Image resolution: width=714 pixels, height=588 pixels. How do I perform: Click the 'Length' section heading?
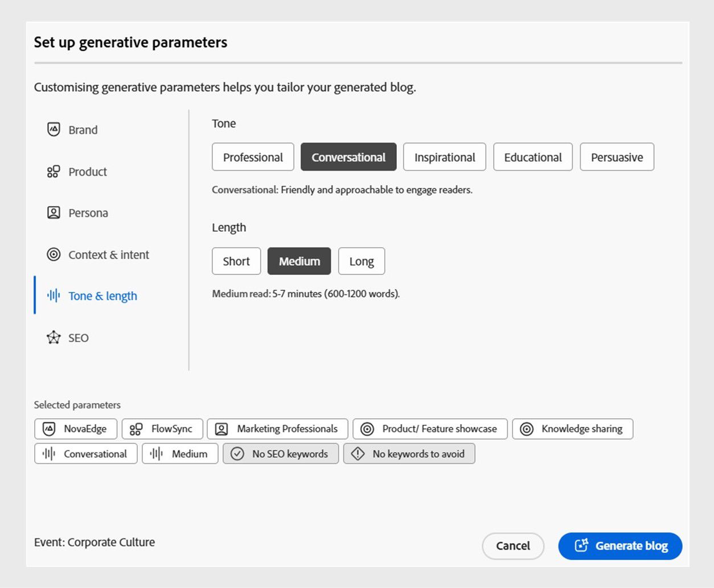229,228
